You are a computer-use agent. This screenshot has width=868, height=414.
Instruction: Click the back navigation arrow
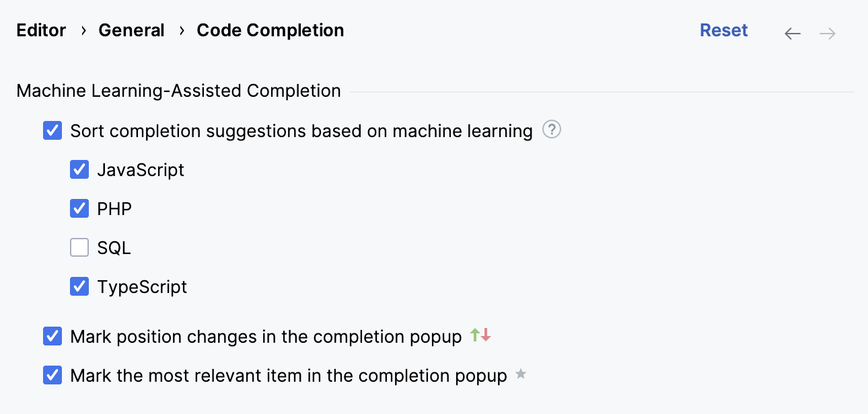click(792, 32)
